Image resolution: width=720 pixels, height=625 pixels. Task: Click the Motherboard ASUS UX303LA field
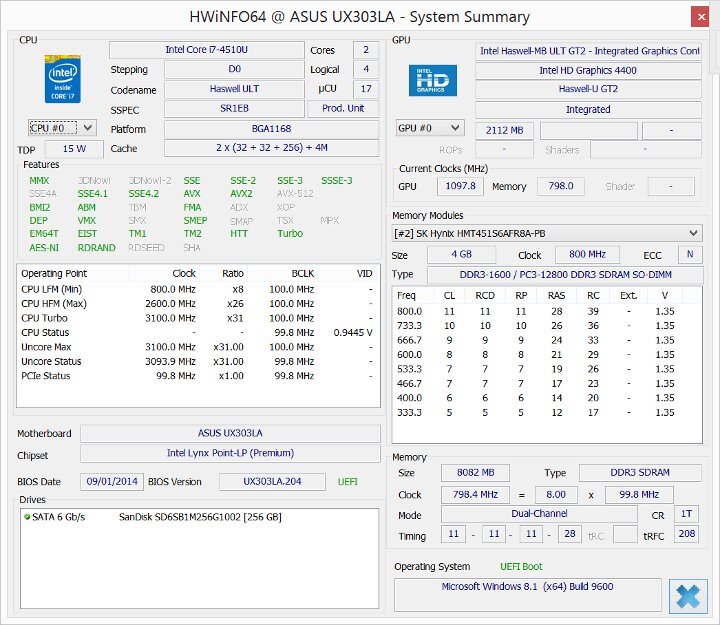pyautogui.click(x=230, y=433)
